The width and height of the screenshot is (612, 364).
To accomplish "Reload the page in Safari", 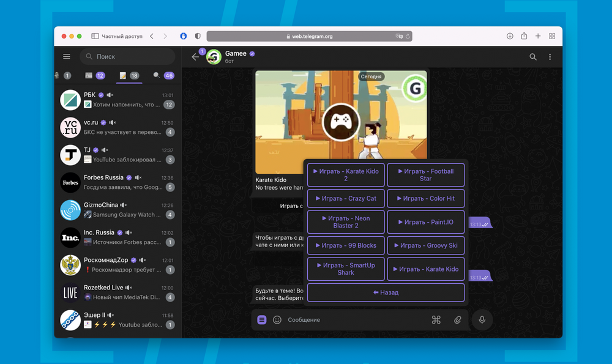I will click(408, 36).
